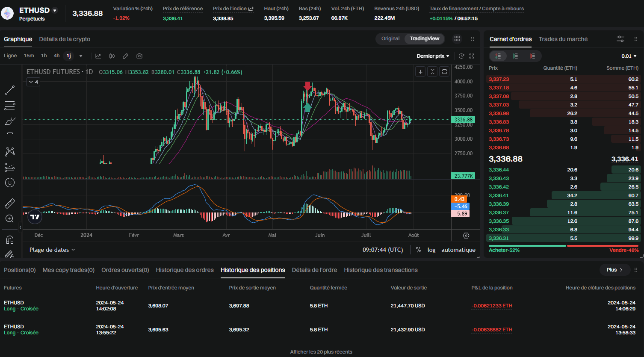Screen dimensions: 644x357
Task: Enable magnet mode for drawings
Action: click(10, 239)
